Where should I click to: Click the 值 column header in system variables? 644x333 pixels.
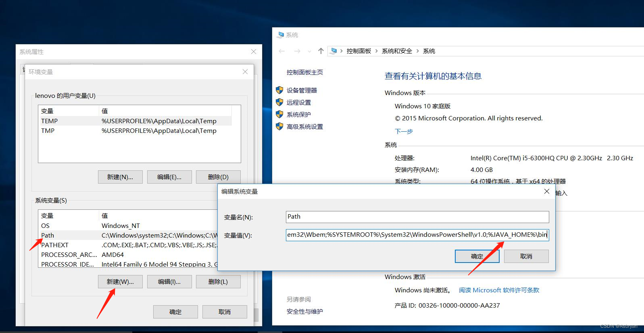(x=158, y=215)
